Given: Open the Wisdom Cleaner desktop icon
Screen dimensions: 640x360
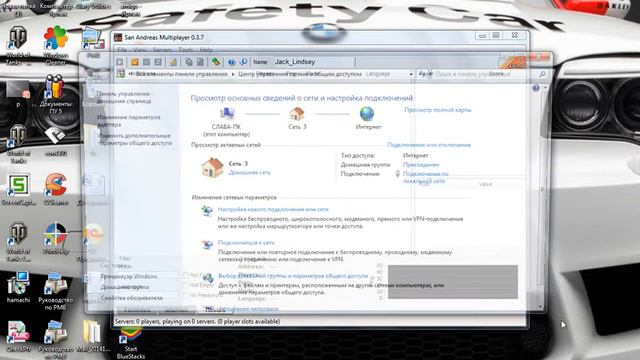Looking at the screenshot, I should 56,45.
